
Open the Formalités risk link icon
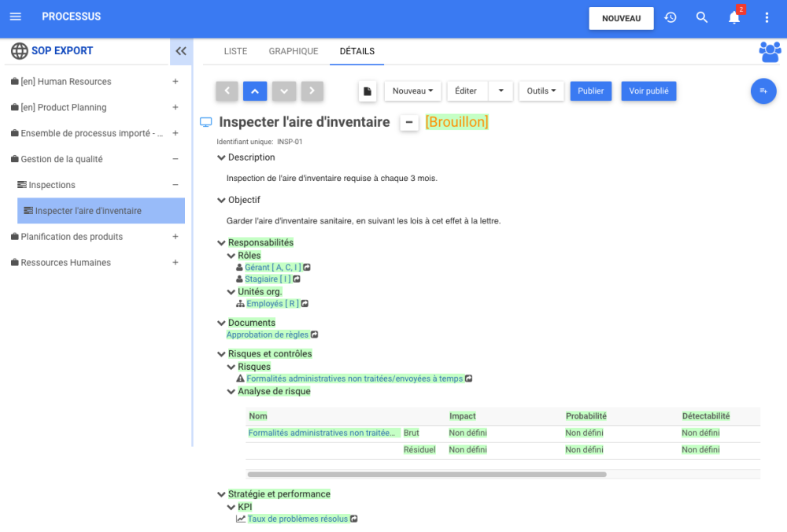click(469, 379)
